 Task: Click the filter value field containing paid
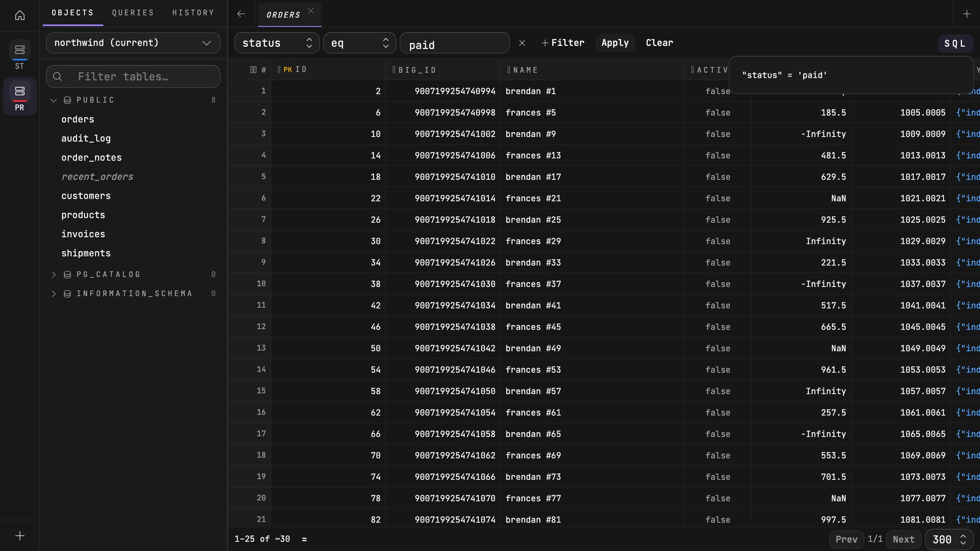pyautogui.click(x=455, y=43)
